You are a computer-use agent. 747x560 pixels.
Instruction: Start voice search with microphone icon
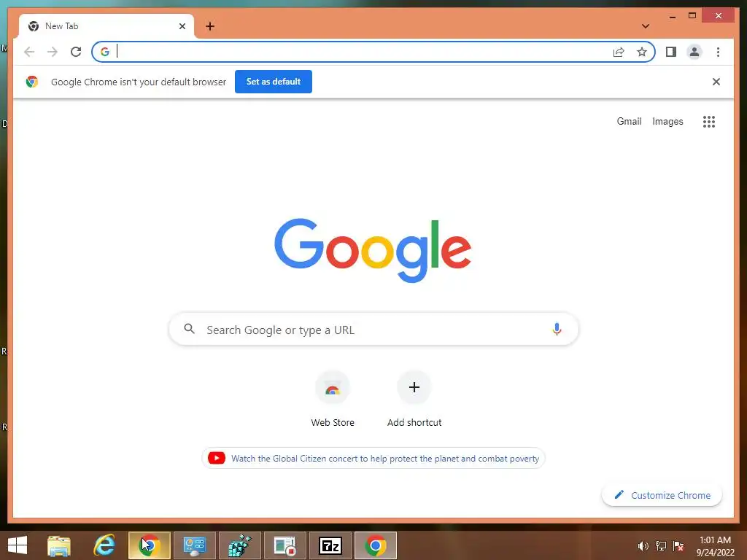557,329
